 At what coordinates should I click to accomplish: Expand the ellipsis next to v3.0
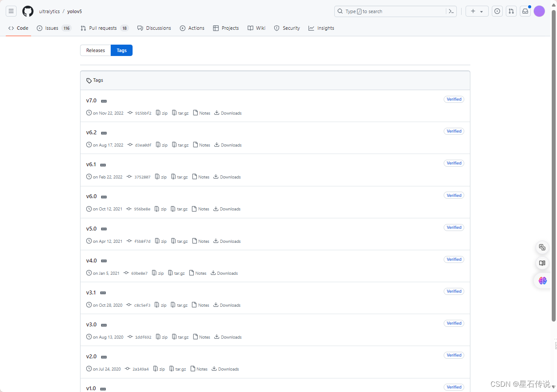(104, 325)
